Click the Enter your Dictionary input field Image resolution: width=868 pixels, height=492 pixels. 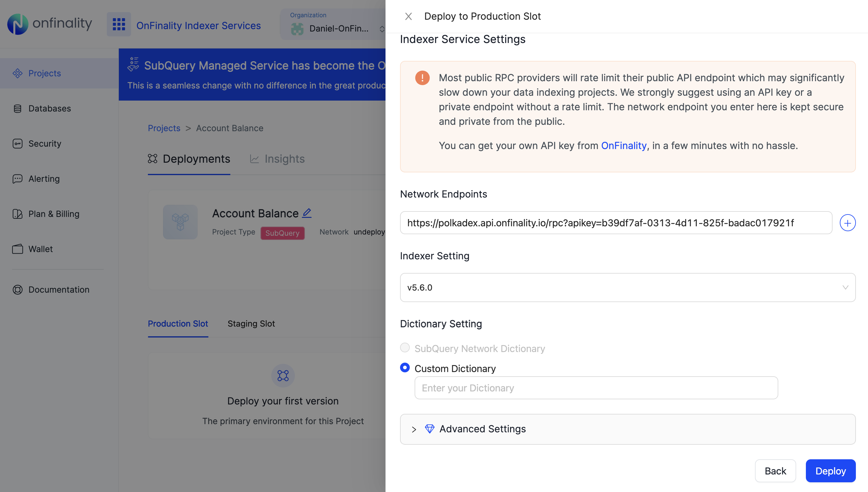596,387
